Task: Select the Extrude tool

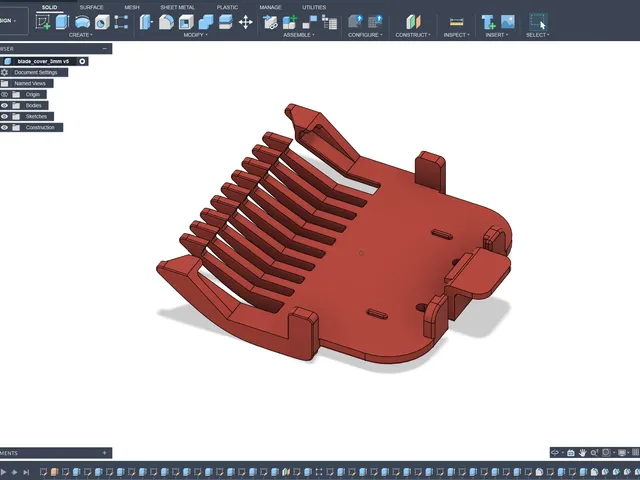Action: point(62,22)
